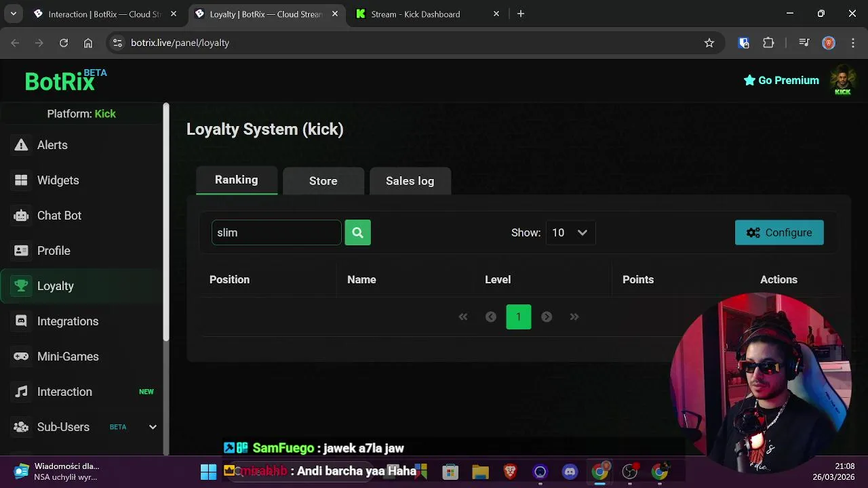The image size is (868, 488).
Task: Open Discord from taskbar
Action: click(570, 472)
